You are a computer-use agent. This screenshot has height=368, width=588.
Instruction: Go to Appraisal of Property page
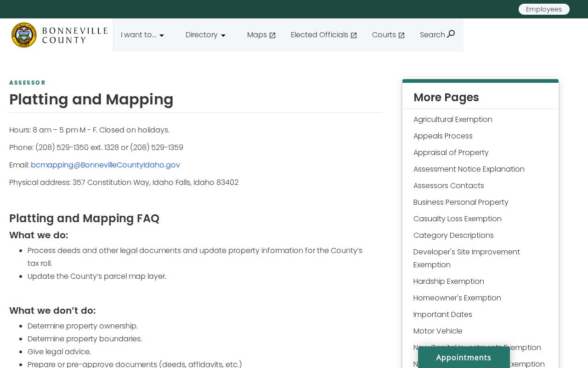point(451,152)
